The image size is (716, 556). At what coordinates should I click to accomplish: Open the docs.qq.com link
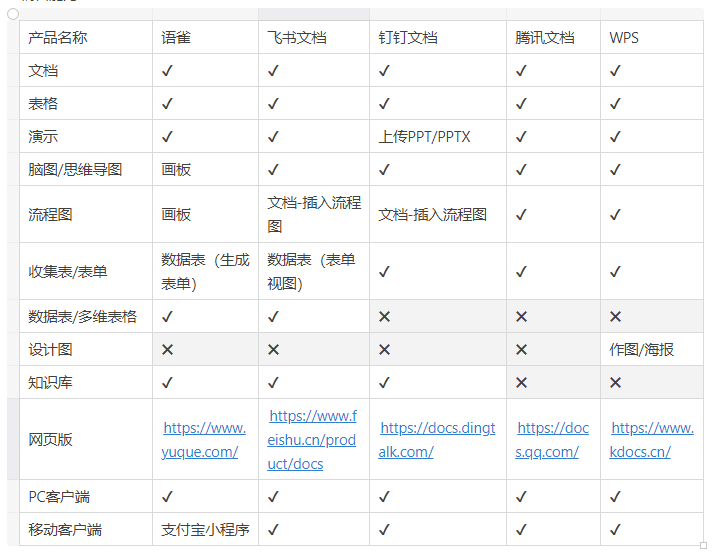pos(552,440)
